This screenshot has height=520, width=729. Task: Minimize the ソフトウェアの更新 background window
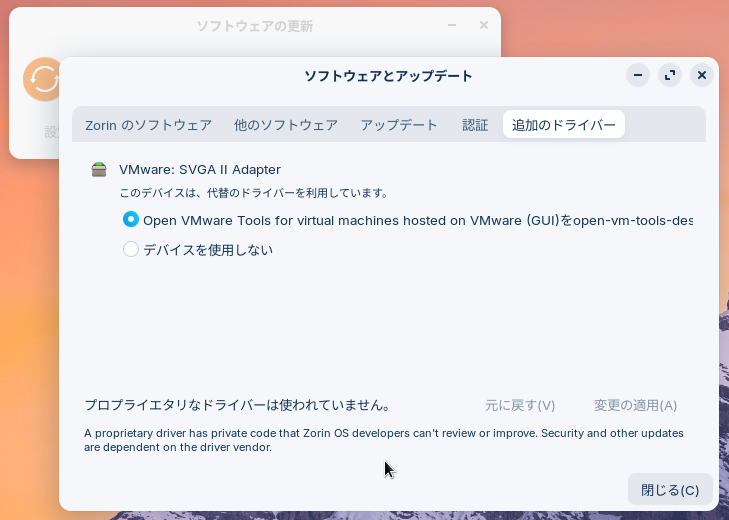[452, 25]
